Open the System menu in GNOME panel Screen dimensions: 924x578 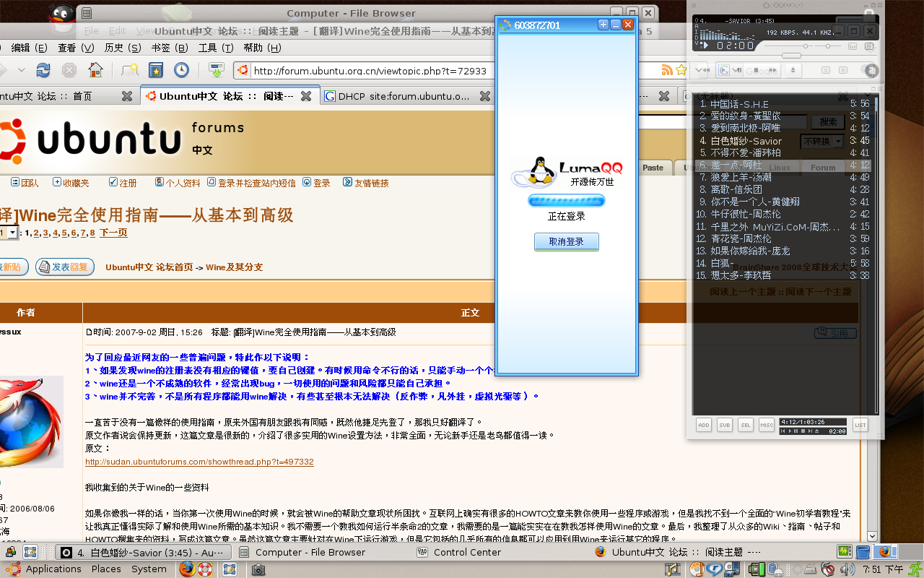tap(149, 569)
